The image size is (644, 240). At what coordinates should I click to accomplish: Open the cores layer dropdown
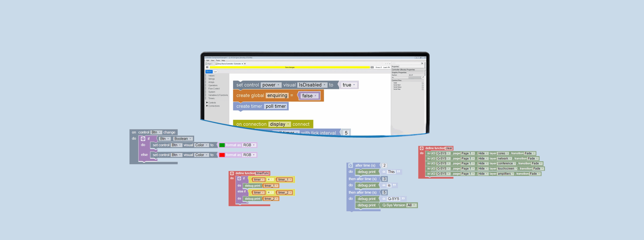(503, 153)
